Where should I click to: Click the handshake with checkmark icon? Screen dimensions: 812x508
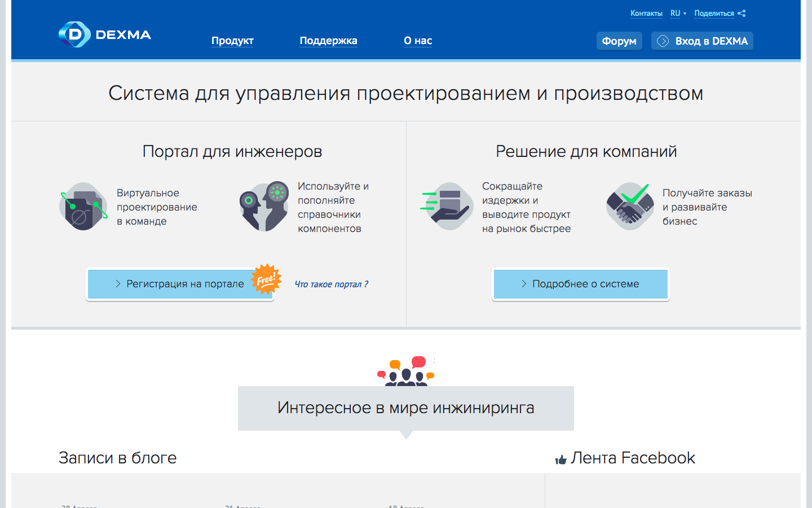(629, 206)
